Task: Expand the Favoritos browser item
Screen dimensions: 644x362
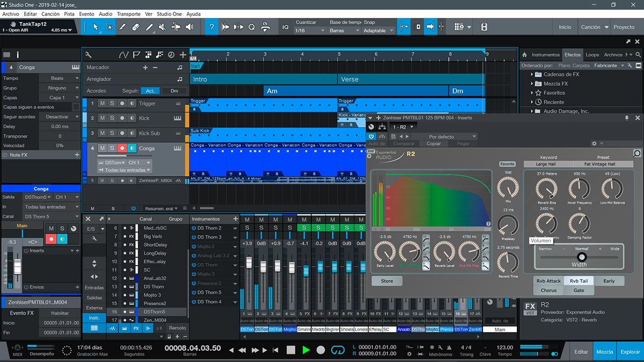Action: pos(532,93)
